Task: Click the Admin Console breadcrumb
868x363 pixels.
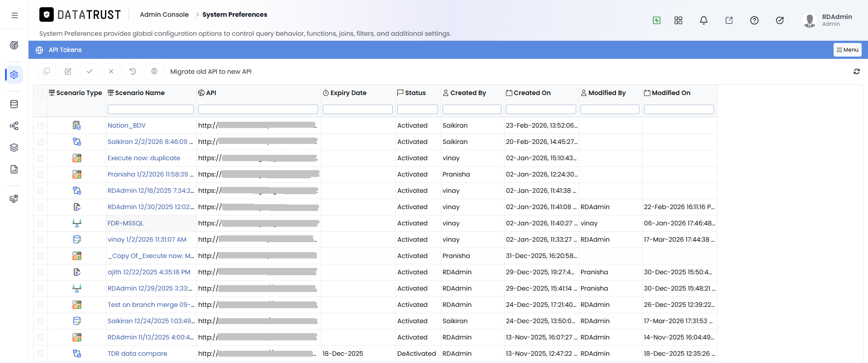Action: [x=164, y=14]
